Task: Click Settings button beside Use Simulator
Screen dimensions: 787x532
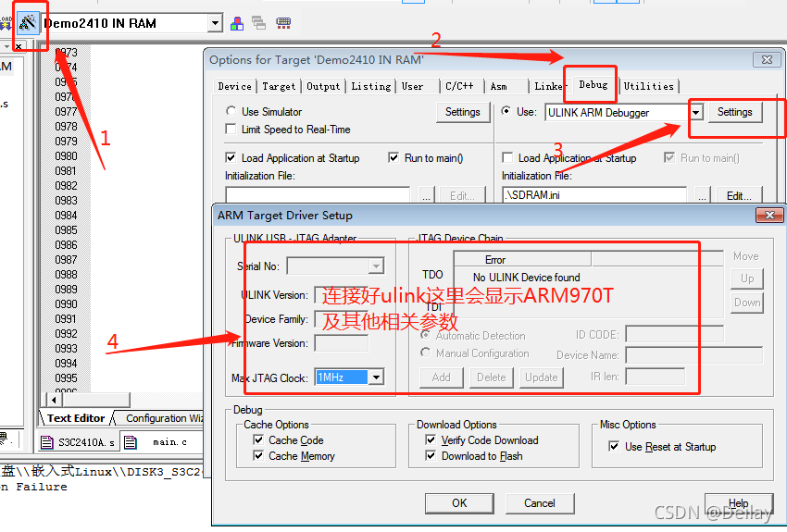Action: 463,112
